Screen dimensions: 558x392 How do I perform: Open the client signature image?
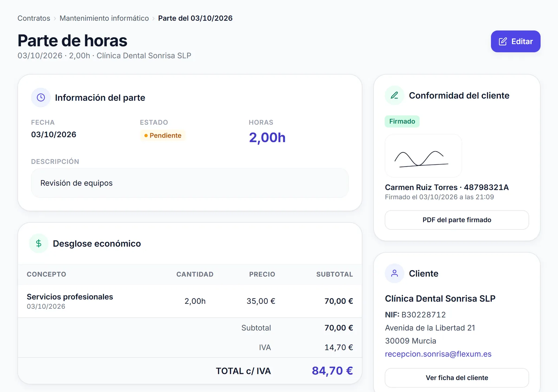[423, 156]
